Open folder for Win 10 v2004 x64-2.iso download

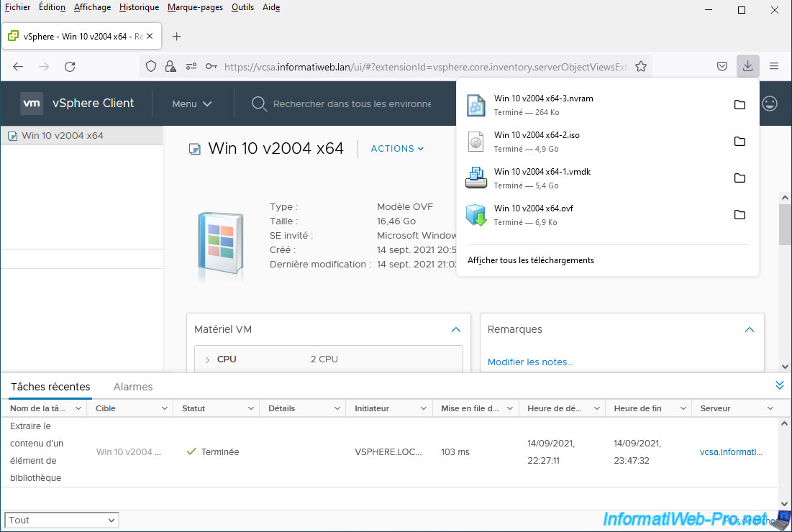739,142
